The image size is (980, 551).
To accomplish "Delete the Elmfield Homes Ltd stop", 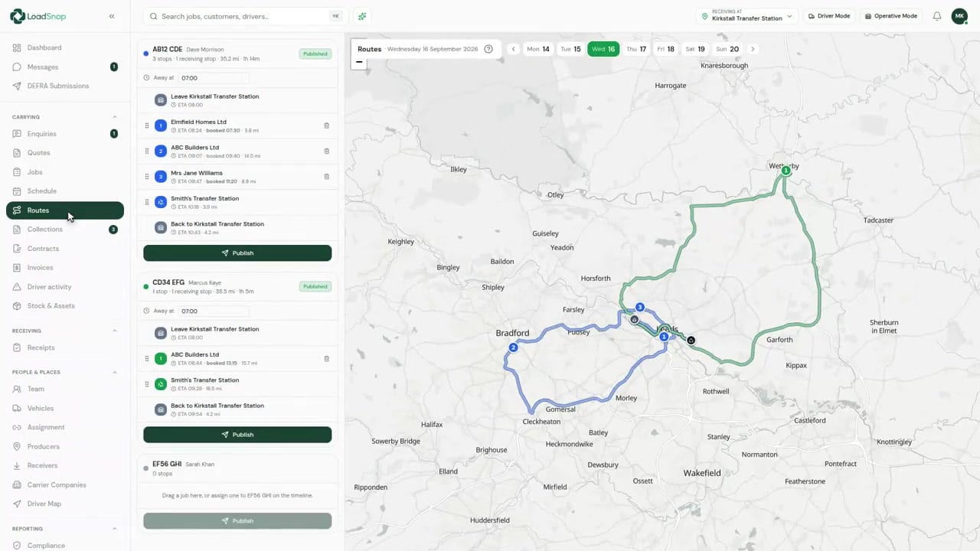I will tap(326, 126).
